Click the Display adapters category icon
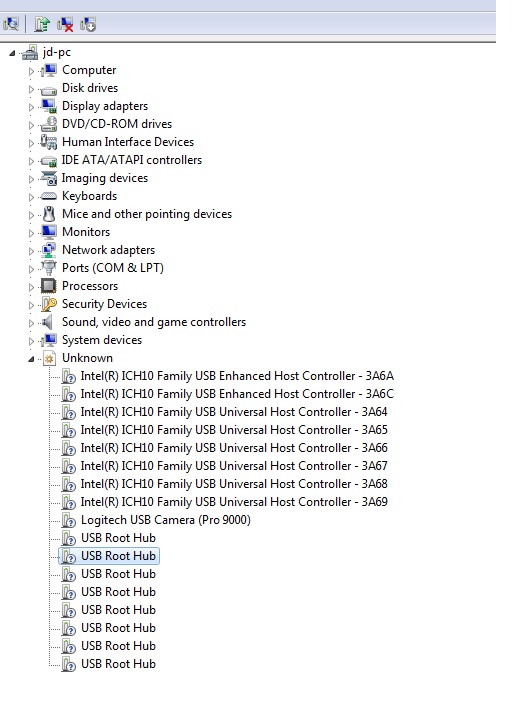Image resolution: width=530 pixels, height=727 pixels. 49,106
